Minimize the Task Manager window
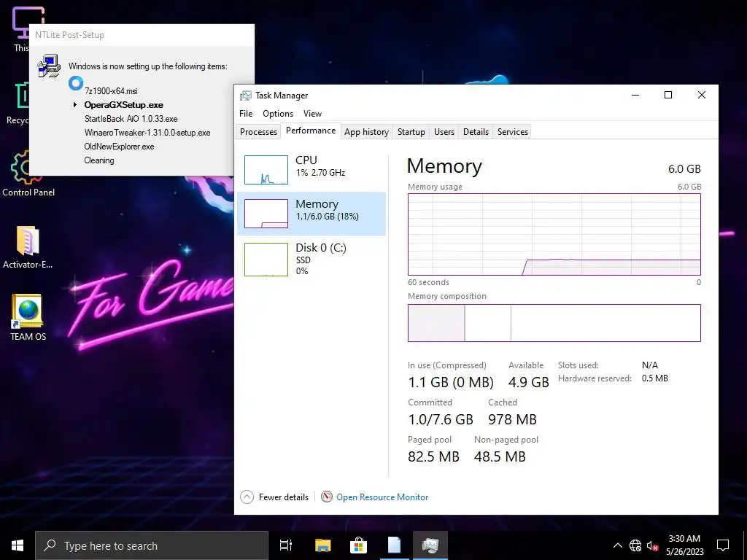This screenshot has height=560, width=747. [x=635, y=95]
